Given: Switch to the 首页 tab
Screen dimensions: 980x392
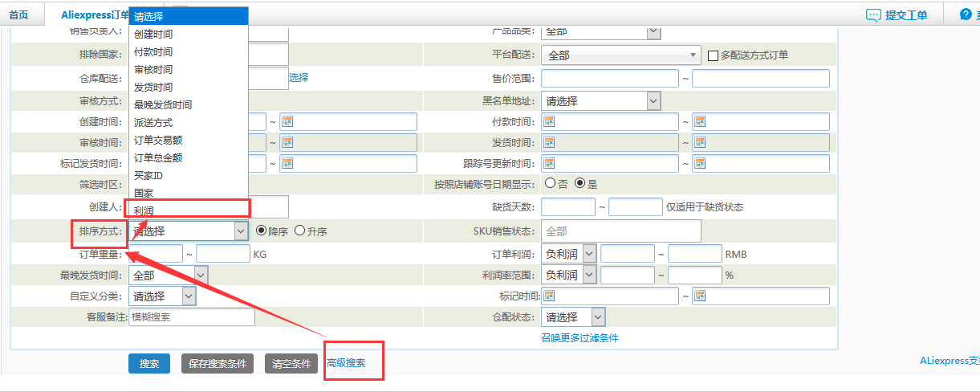Looking at the screenshot, I should click(18, 15).
